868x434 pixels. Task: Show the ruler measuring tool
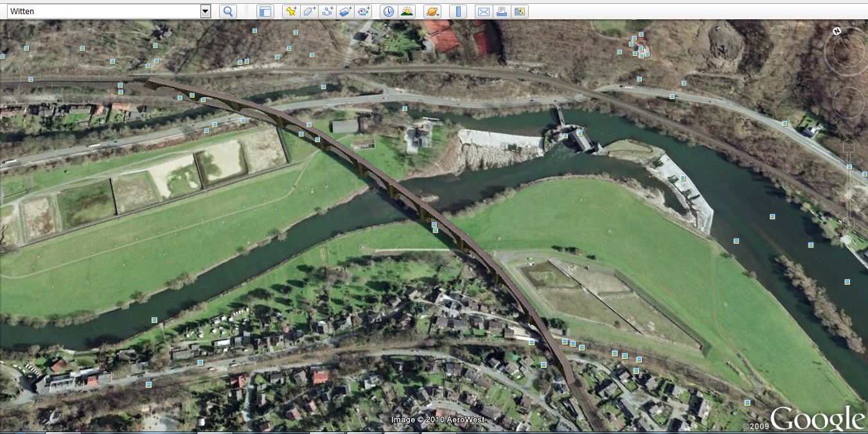coord(457,12)
